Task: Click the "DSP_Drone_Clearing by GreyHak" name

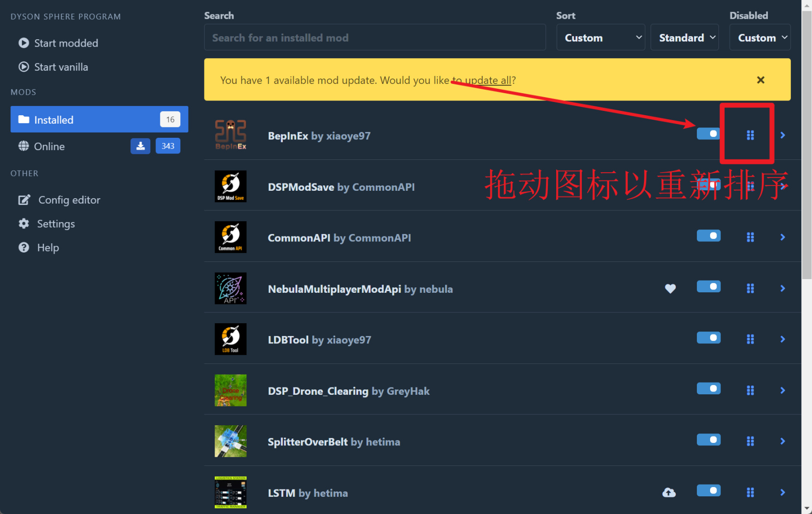Action: [x=348, y=391]
